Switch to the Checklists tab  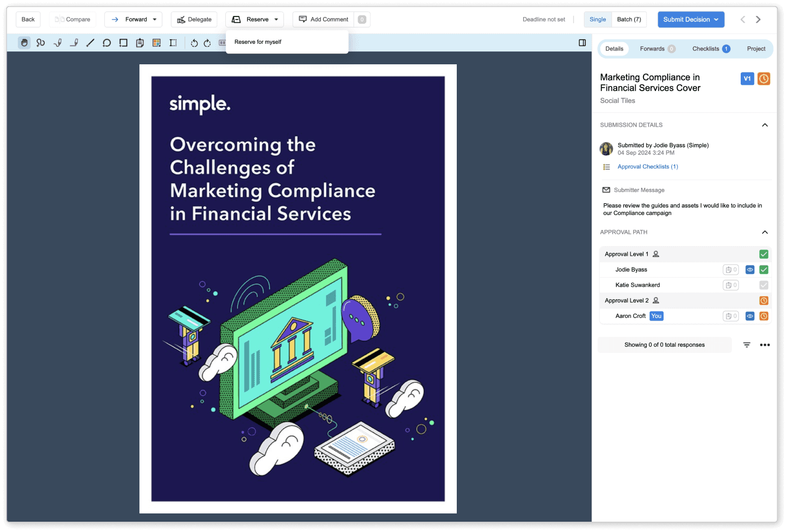click(710, 49)
